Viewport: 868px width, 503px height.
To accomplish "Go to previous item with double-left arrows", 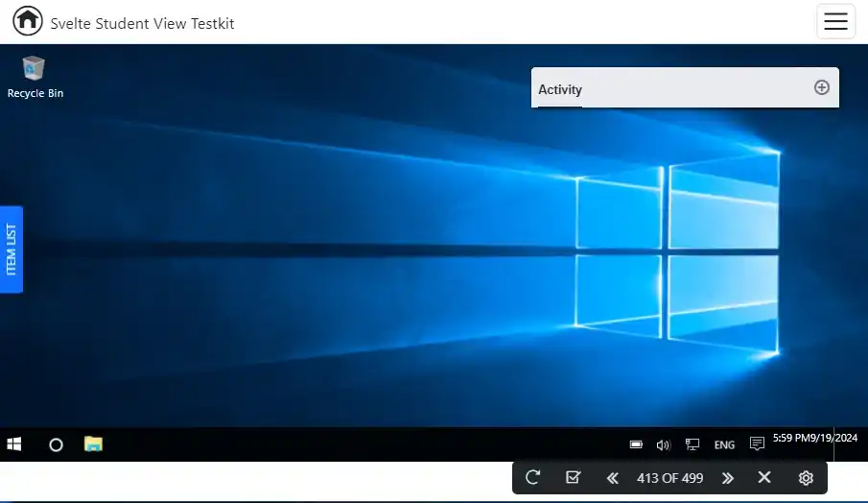I will click(613, 477).
